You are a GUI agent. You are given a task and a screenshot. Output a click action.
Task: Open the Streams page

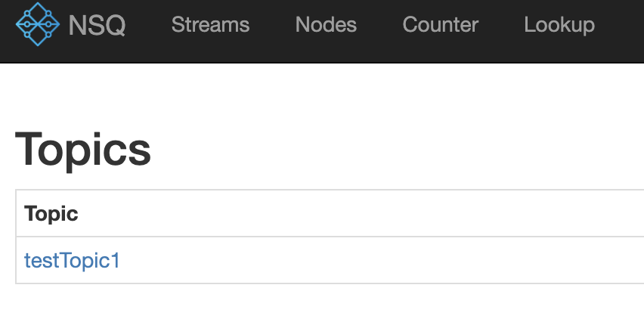point(210,25)
